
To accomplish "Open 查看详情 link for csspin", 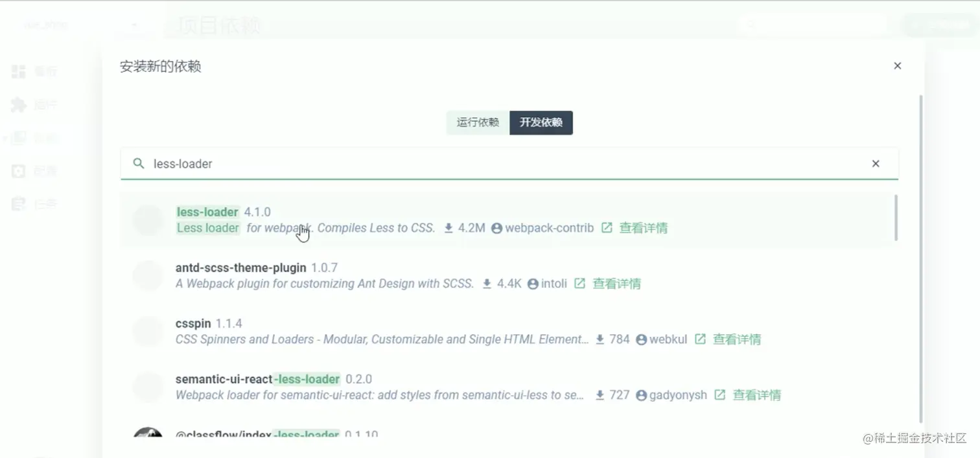I will tap(737, 339).
